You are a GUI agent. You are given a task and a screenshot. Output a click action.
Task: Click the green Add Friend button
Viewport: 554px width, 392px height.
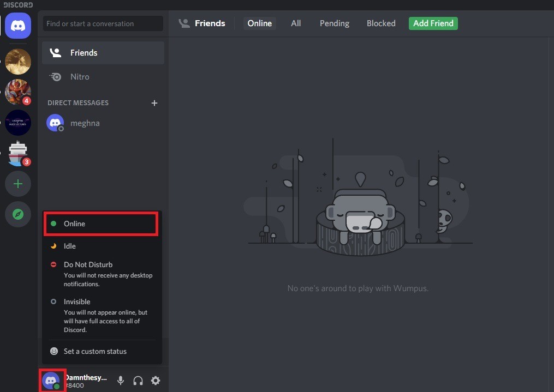433,23
